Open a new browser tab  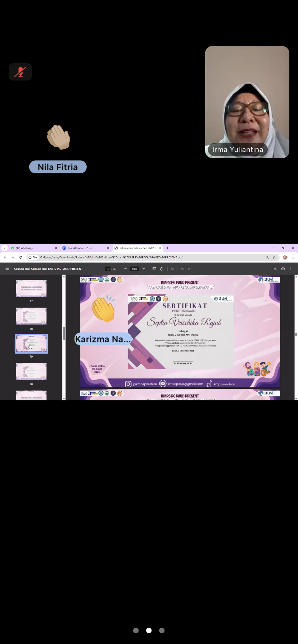(x=167, y=248)
